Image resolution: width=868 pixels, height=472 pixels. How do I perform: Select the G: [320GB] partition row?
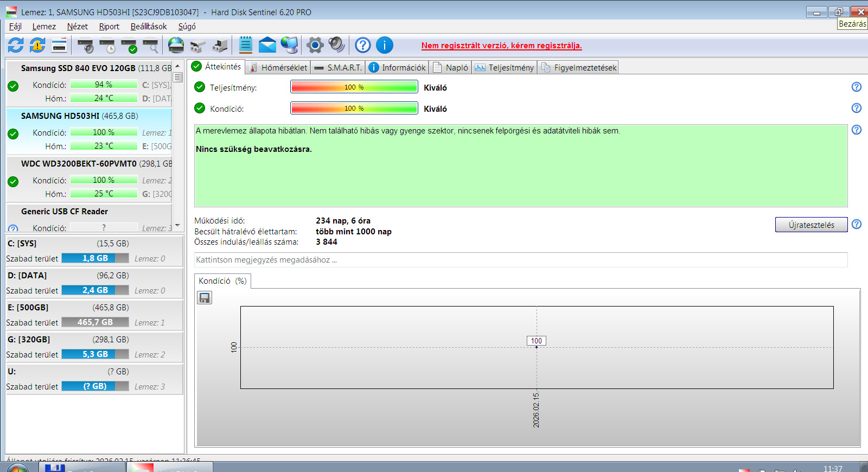click(94, 347)
